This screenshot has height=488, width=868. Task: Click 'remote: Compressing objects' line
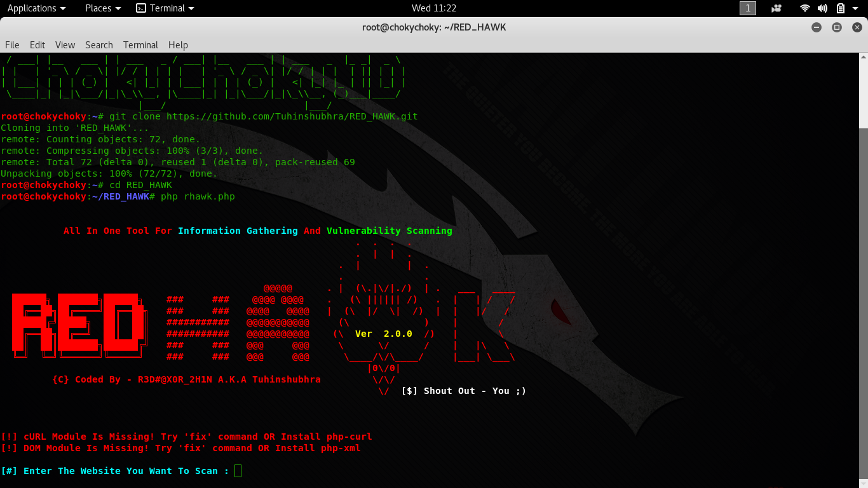tap(132, 151)
